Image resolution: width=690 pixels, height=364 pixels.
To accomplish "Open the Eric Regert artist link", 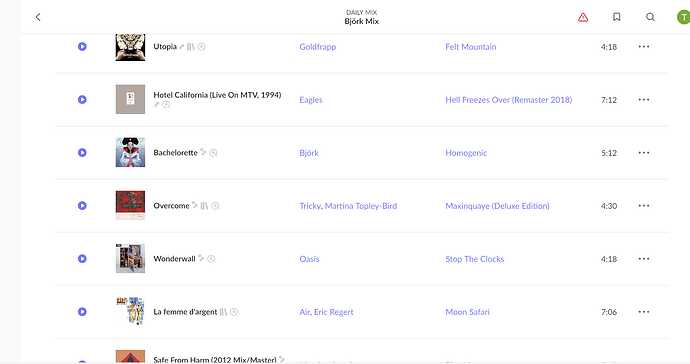I will [x=334, y=312].
